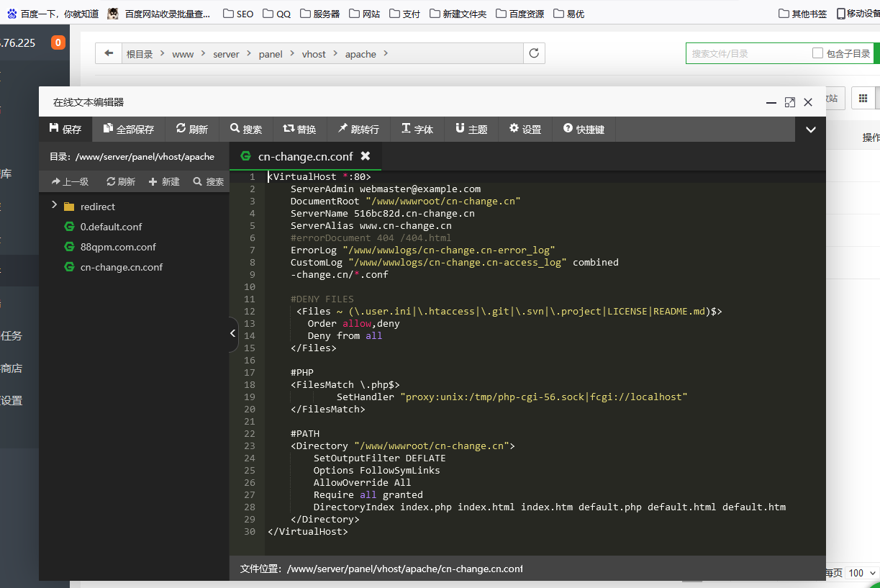
Task: Open editor 设置 in the toolbar
Action: point(525,130)
